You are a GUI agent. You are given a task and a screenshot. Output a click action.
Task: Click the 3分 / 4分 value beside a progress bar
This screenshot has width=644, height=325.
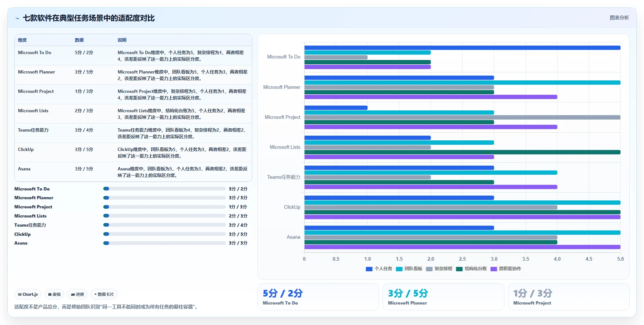pyautogui.click(x=238, y=225)
